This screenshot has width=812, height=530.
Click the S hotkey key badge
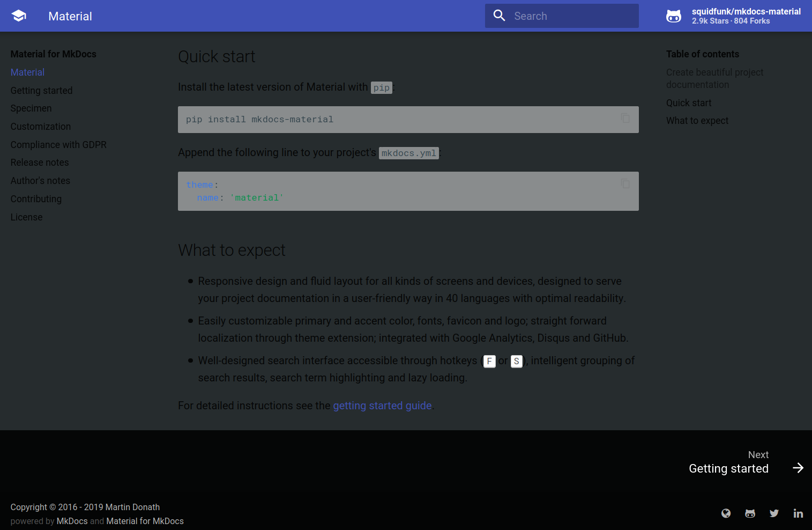tap(516, 361)
